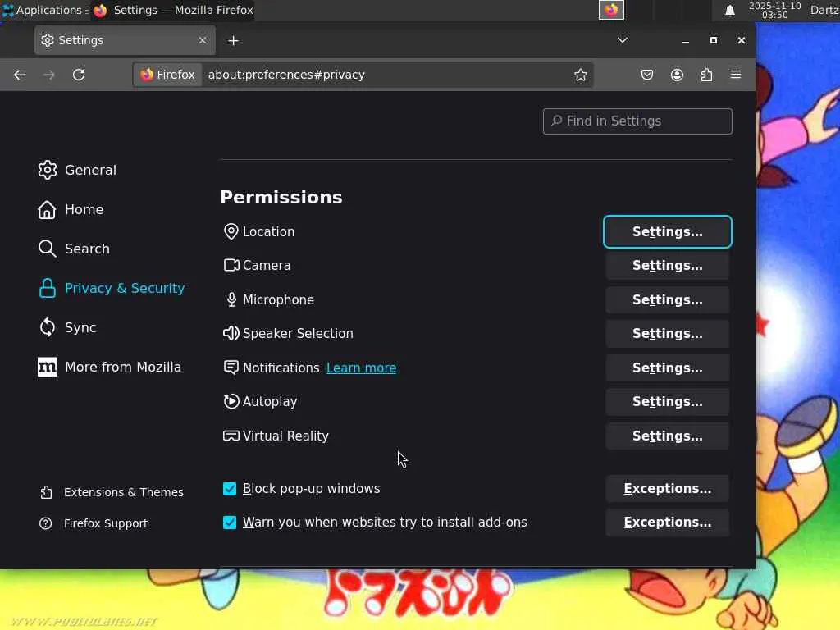840x630 pixels.
Task: Click the Notifications Learn more link
Action: (361, 368)
